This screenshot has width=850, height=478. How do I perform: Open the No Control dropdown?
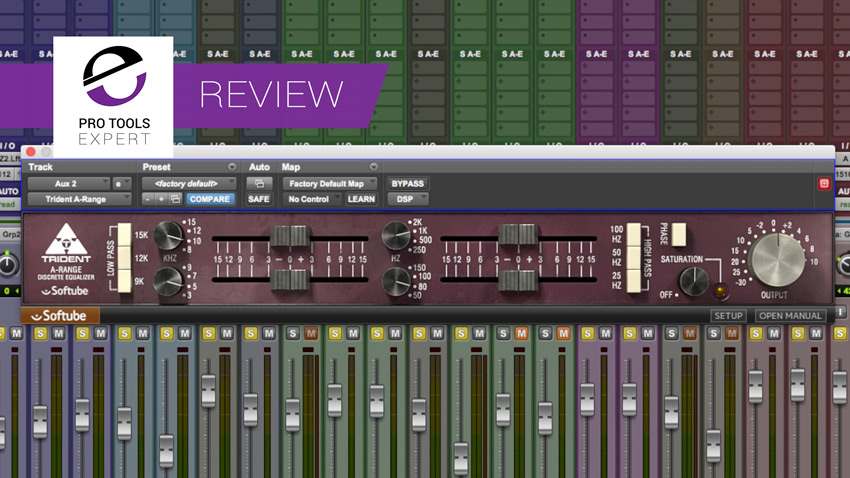(312, 199)
